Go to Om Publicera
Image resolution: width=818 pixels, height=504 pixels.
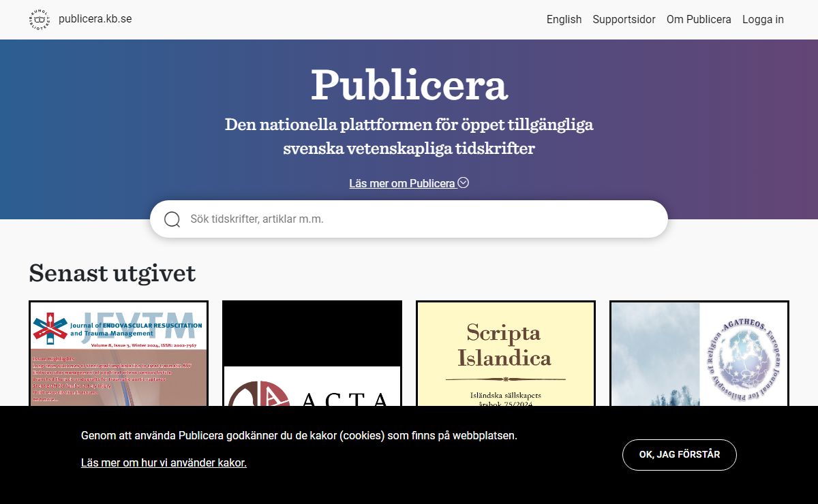click(x=699, y=19)
